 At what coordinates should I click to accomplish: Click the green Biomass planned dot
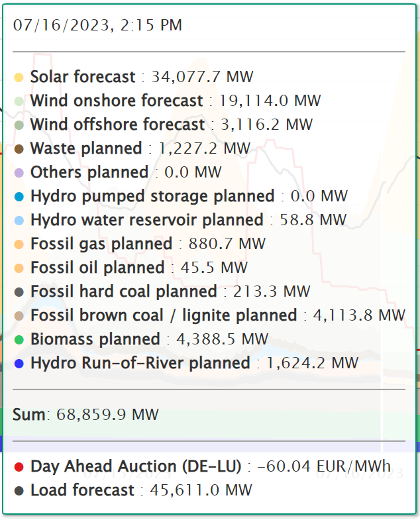(19, 340)
